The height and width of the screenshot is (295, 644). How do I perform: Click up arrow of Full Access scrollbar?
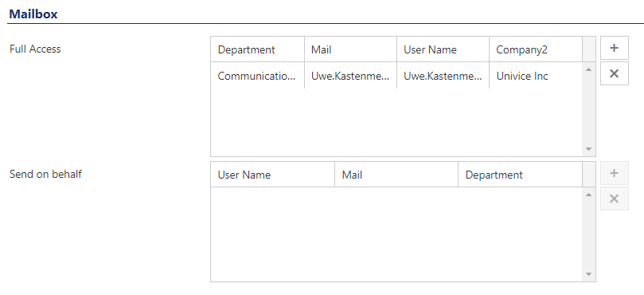(x=589, y=69)
